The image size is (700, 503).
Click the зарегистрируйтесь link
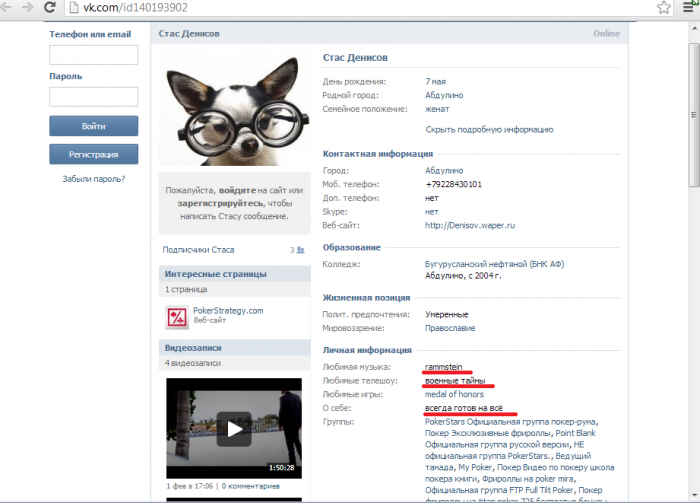tap(221, 203)
